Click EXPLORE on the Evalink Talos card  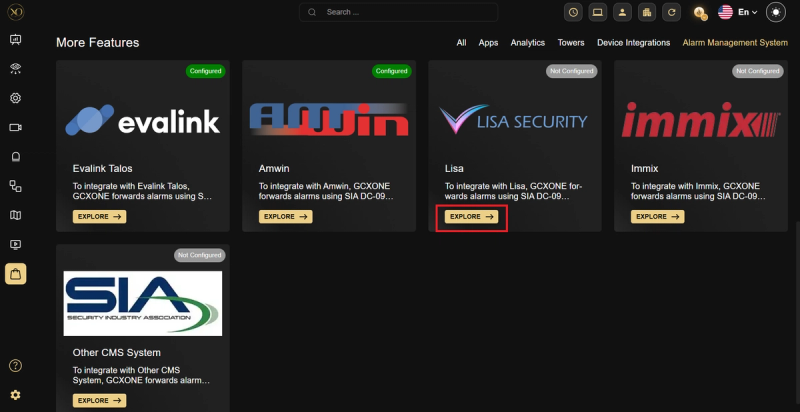[x=99, y=217]
